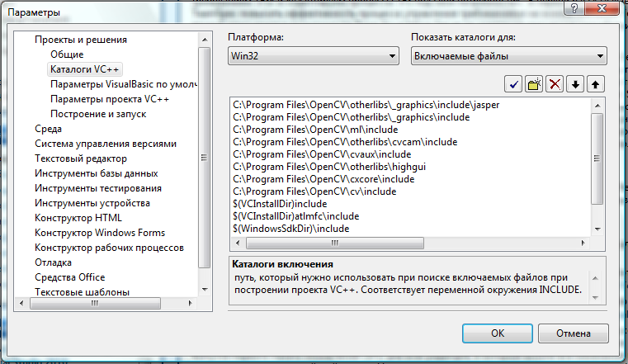Select the OpenCV\cv\include path
This screenshot has width=628, height=364.
314,191
